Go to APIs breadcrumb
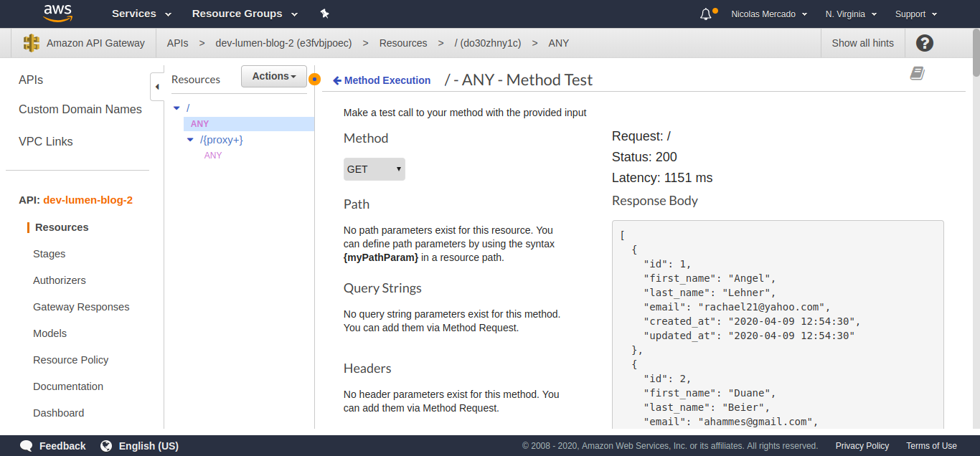This screenshot has width=980, height=456. click(x=178, y=43)
